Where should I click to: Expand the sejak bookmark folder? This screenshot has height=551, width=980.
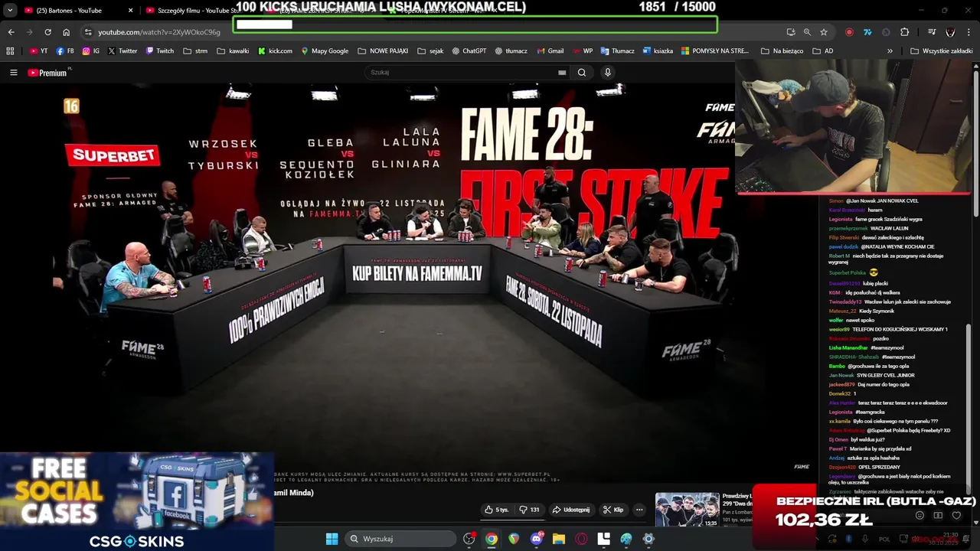(x=431, y=51)
